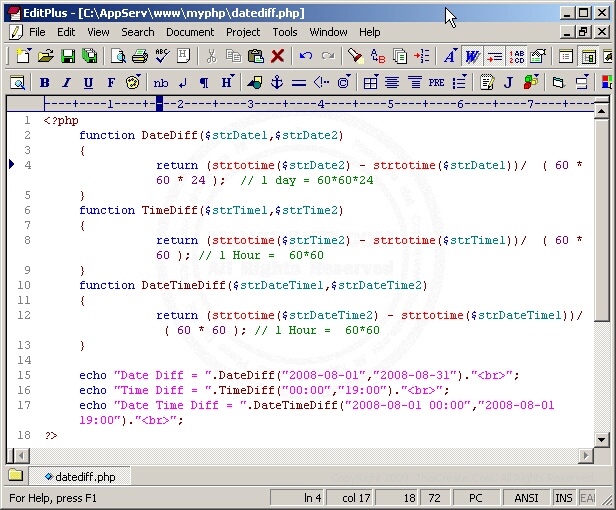
Task: Toggle the INS insert mode indicator
Action: tap(564, 497)
